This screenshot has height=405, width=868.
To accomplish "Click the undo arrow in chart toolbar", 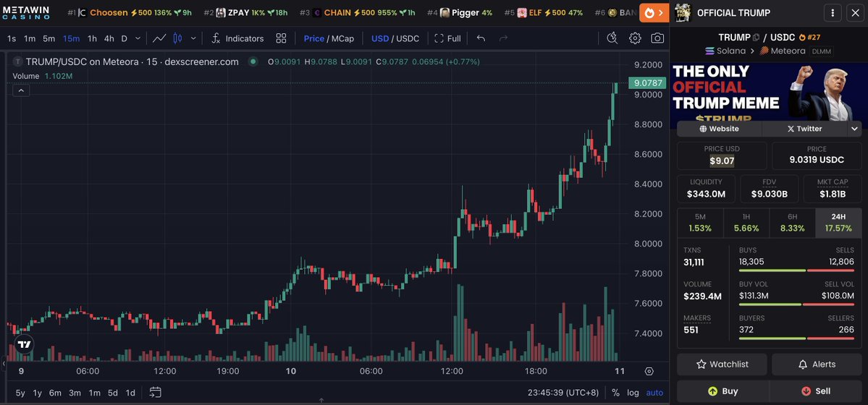I will pyautogui.click(x=481, y=38).
